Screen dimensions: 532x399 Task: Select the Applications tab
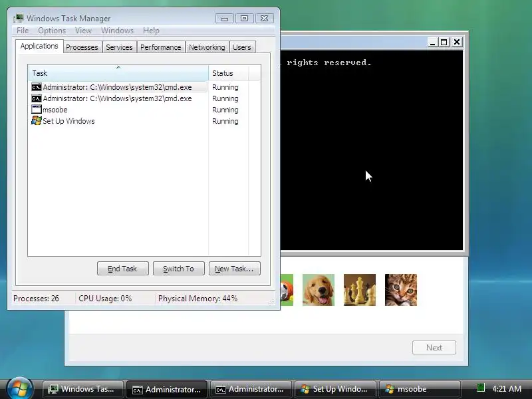coord(39,46)
